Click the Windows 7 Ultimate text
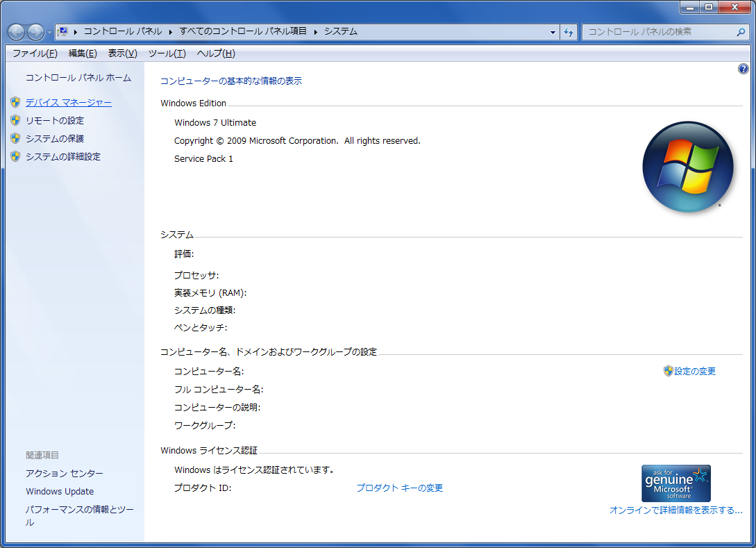The width and height of the screenshot is (756, 548). click(x=215, y=122)
